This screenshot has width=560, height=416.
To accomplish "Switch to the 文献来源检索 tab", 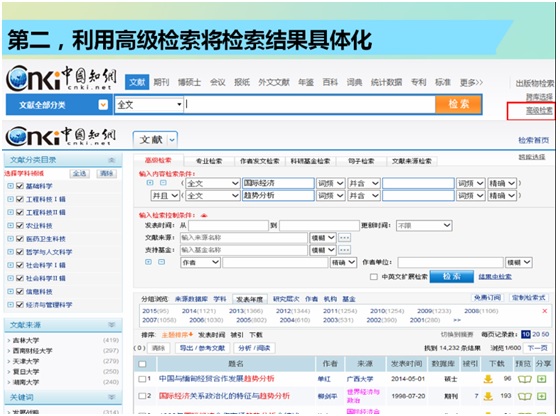I will pos(412,161).
